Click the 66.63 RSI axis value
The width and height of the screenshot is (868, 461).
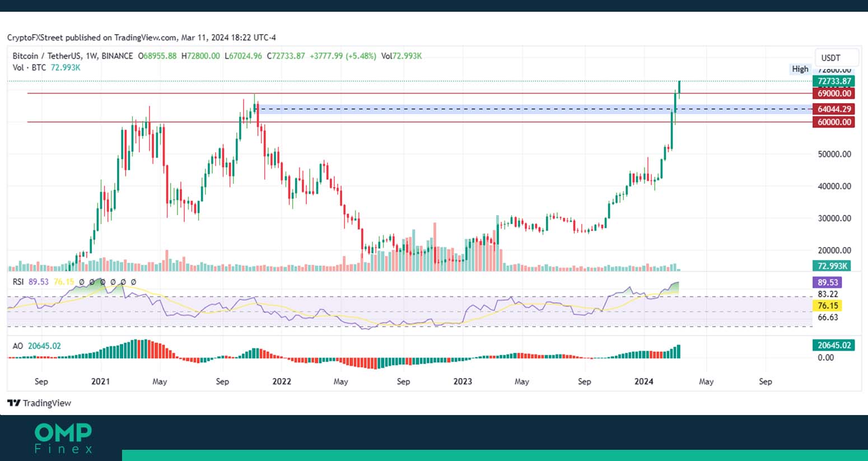click(x=828, y=317)
